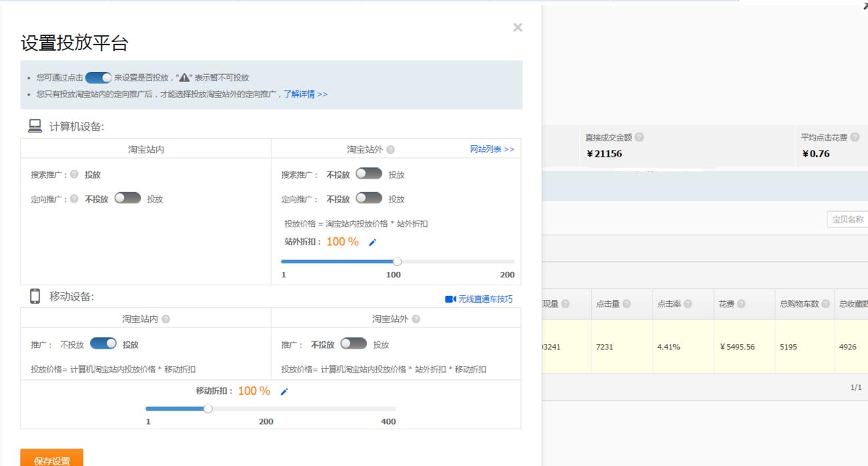Viewport: 868px width, 466px height.
Task: Click the 7231 click count cell
Action: (x=606, y=347)
